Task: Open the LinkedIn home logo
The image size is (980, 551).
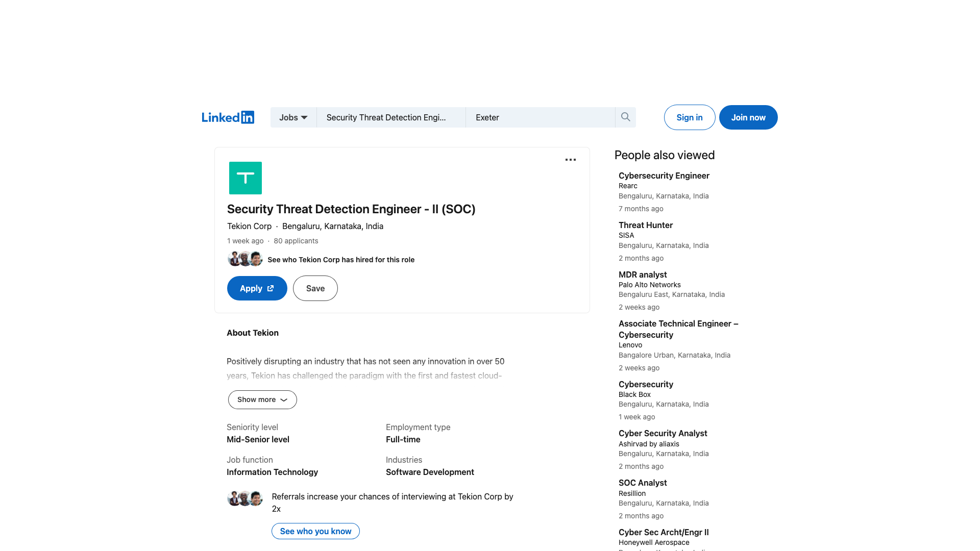Action: [x=228, y=117]
